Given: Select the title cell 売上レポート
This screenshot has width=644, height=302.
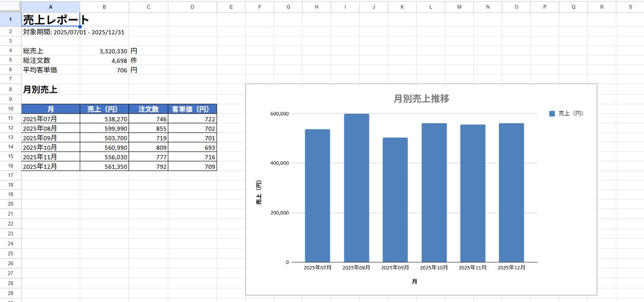Looking at the screenshot, I should tap(51, 20).
